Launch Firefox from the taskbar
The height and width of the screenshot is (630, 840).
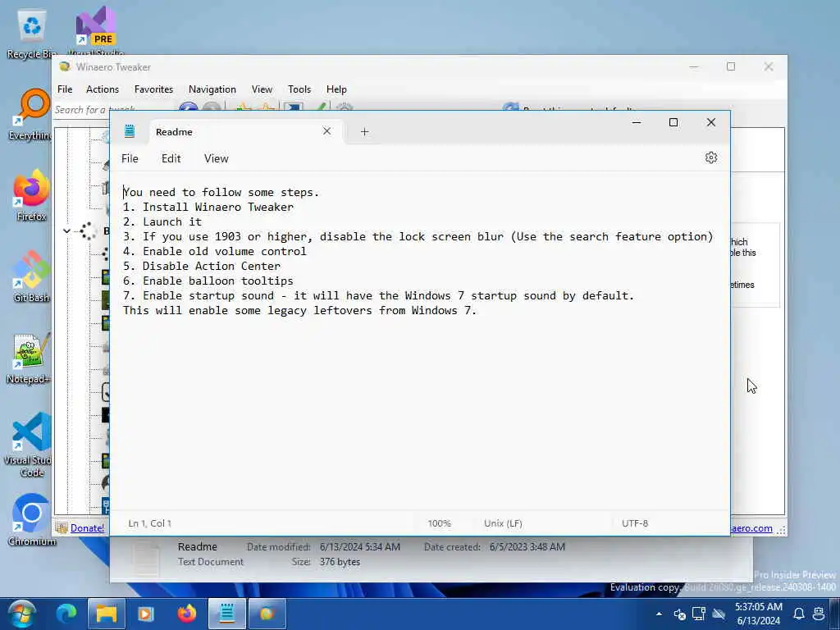187,614
